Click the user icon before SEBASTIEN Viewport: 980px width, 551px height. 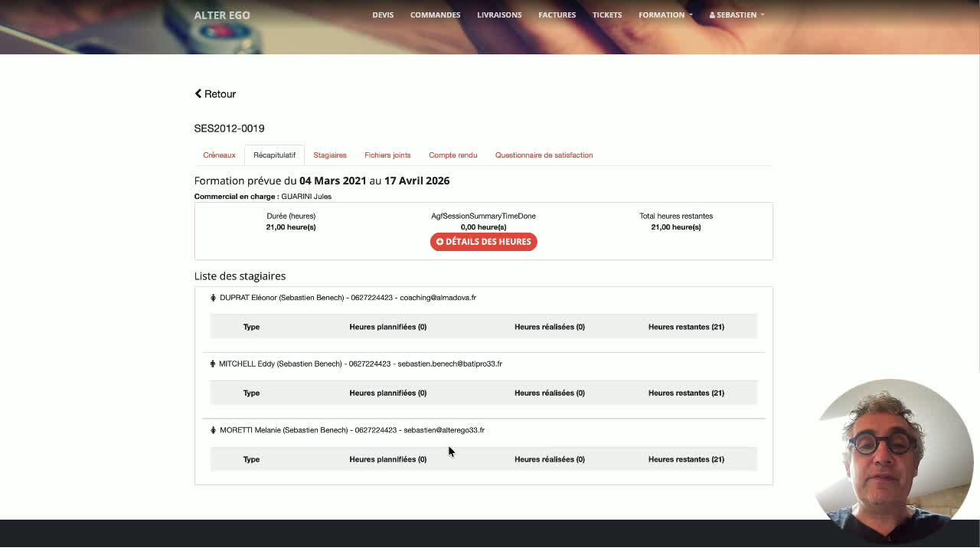pos(712,15)
